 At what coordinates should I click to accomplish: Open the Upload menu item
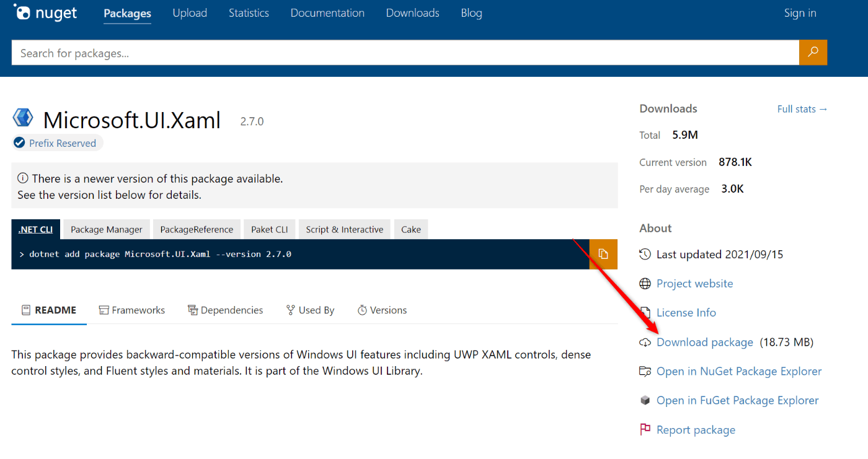190,13
